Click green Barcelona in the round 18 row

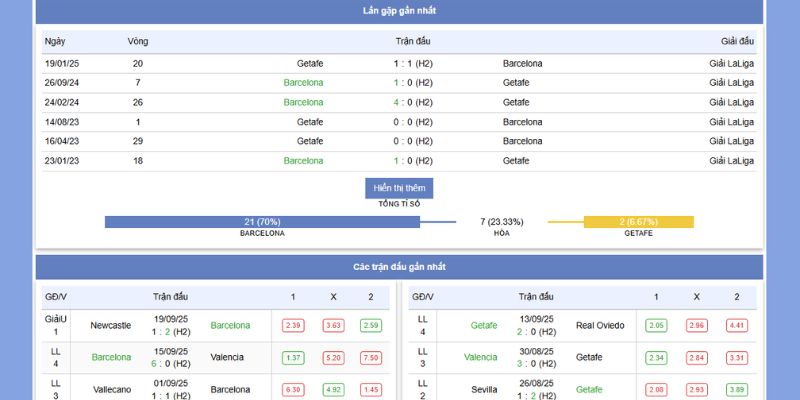coord(304,161)
